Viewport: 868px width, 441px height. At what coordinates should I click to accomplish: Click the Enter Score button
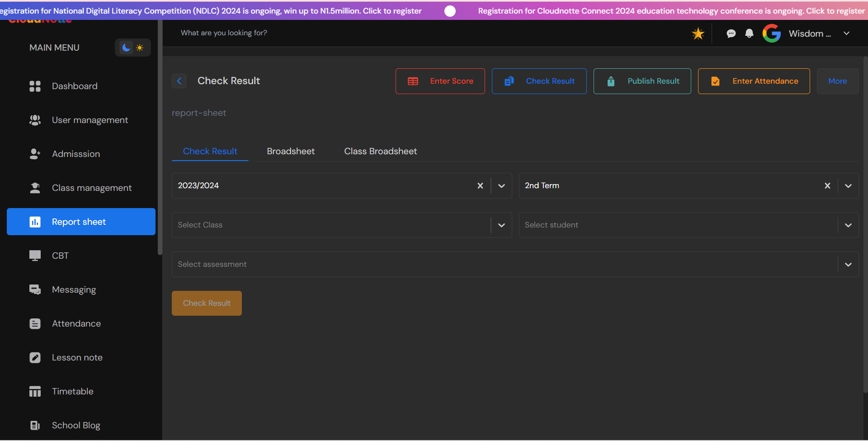[x=440, y=81]
